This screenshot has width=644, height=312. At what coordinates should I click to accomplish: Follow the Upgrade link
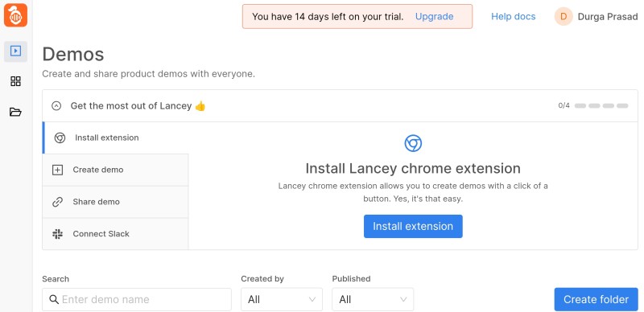[x=435, y=16]
